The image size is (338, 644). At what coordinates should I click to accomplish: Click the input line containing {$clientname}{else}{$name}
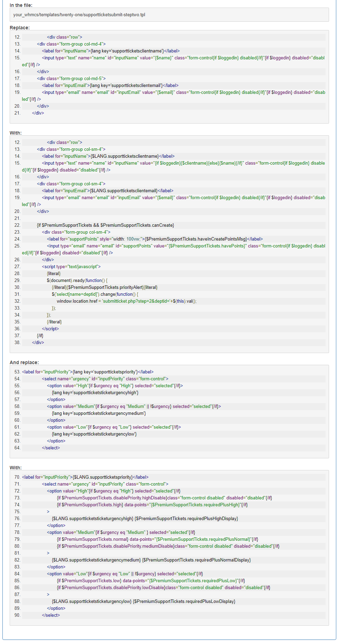[x=173, y=166]
